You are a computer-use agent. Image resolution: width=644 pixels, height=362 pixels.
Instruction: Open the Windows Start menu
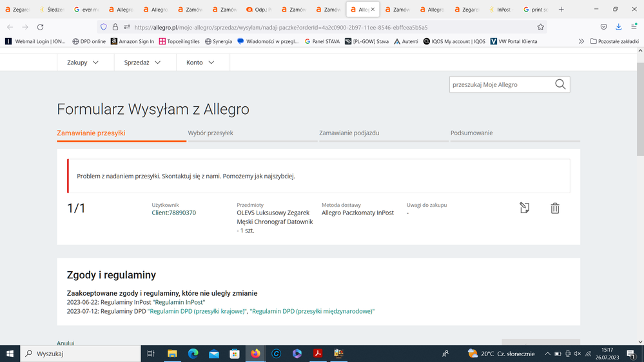point(10,354)
